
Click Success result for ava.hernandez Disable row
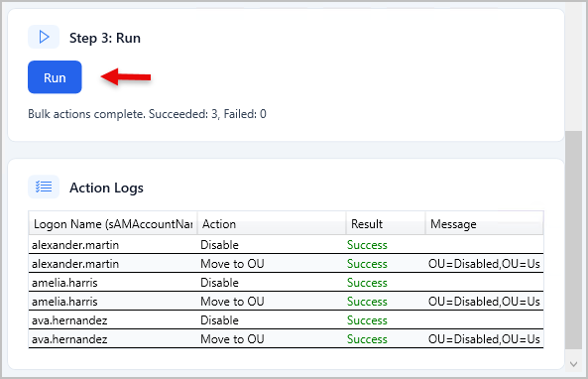(367, 320)
